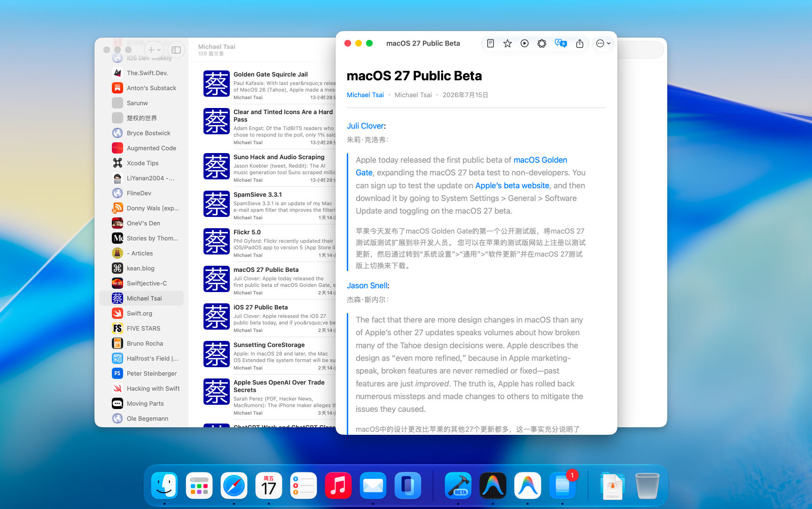
Task: Open macOS 27 Public Beta list entry
Action: click(x=269, y=280)
